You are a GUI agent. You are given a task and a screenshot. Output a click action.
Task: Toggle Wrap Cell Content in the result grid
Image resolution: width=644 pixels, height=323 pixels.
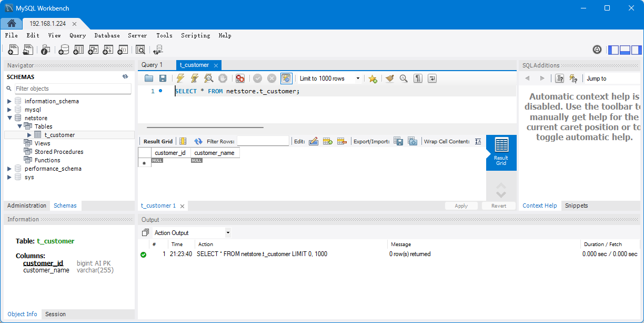click(478, 141)
